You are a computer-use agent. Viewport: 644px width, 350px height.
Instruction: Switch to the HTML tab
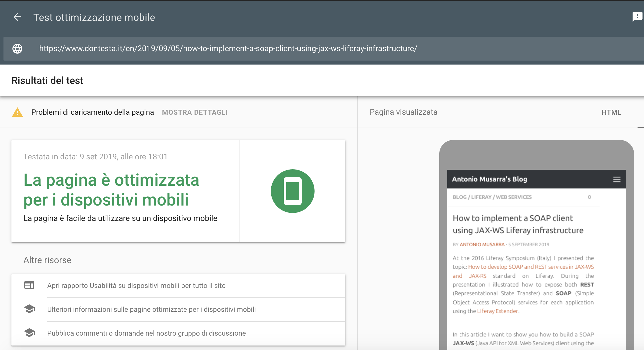[611, 112]
